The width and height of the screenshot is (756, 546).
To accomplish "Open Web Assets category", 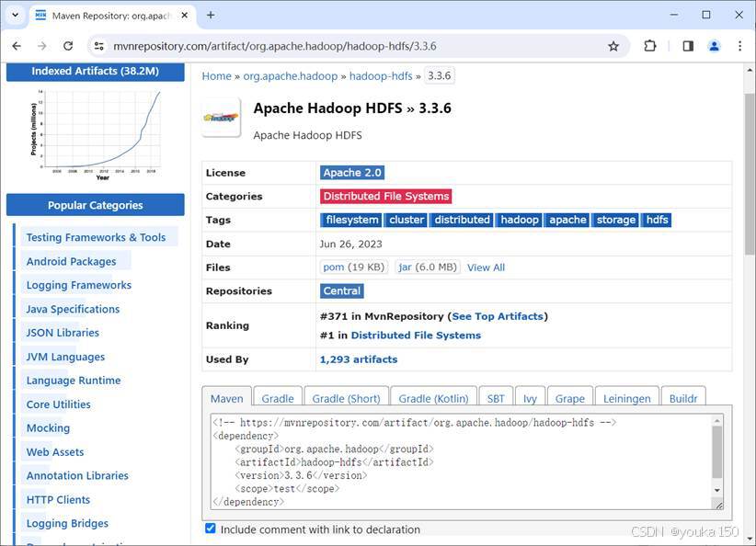I will 55,452.
